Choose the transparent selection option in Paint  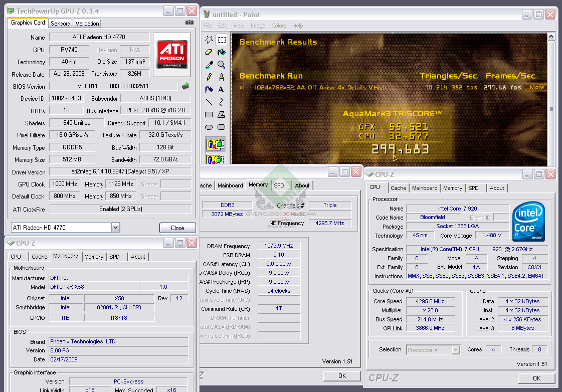tap(216, 159)
